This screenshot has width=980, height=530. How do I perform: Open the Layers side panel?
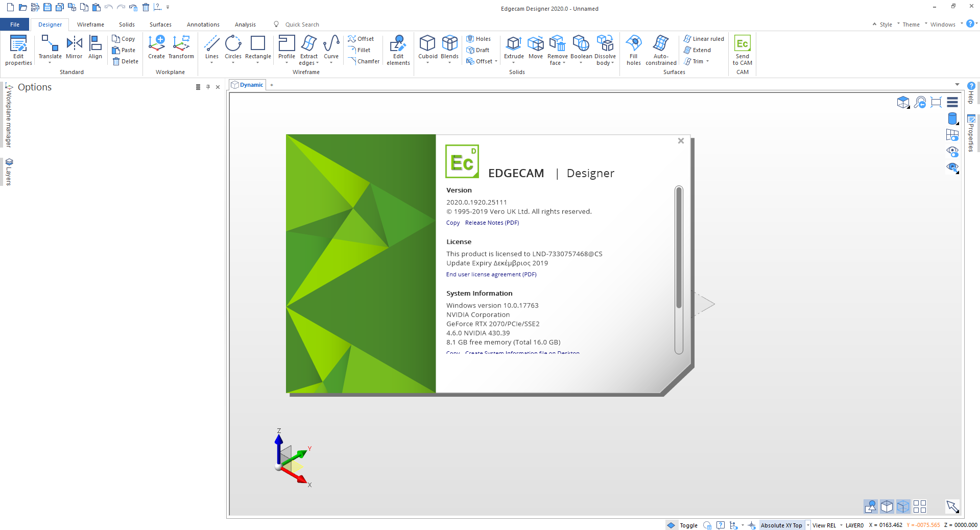(9, 172)
